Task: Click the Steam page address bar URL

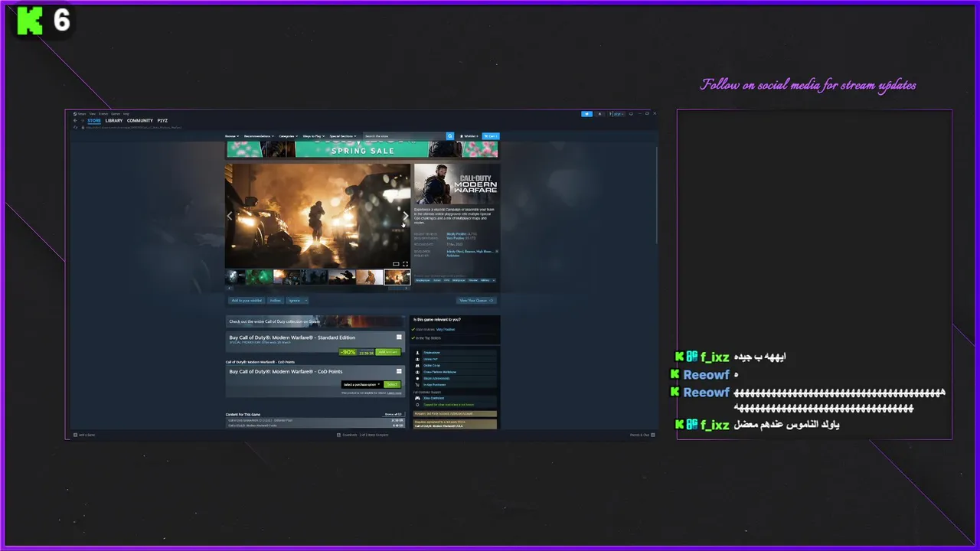Action: [133, 127]
